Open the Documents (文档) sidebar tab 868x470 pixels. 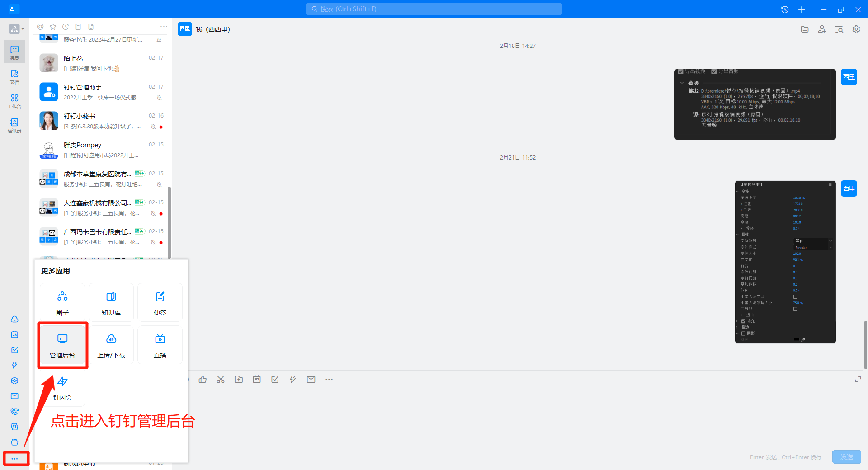tap(14, 76)
